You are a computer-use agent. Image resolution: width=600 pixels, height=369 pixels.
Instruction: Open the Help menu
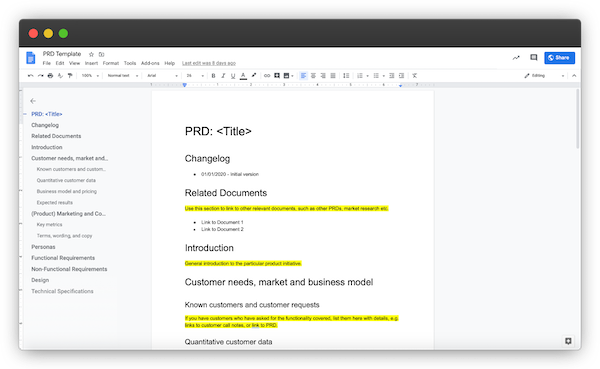point(170,63)
